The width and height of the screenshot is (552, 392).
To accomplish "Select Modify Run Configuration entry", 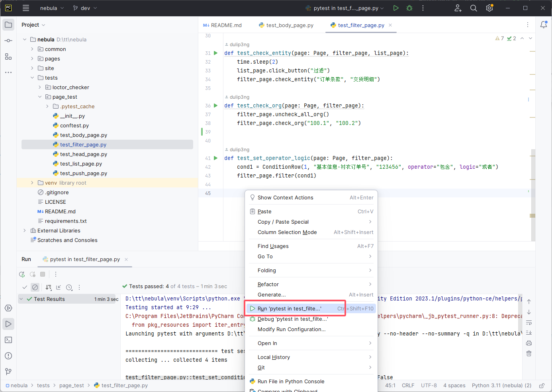I will (x=311, y=329).
